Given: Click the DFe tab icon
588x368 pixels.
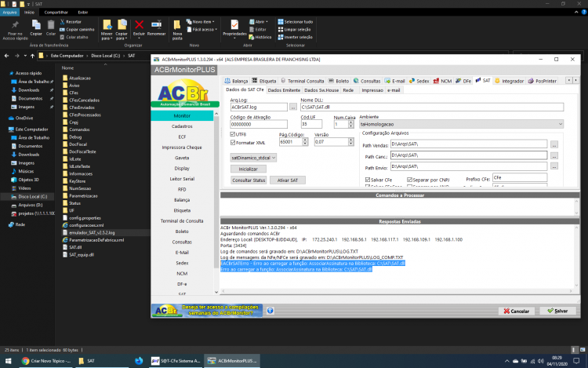Looking at the screenshot, I should [459, 81].
